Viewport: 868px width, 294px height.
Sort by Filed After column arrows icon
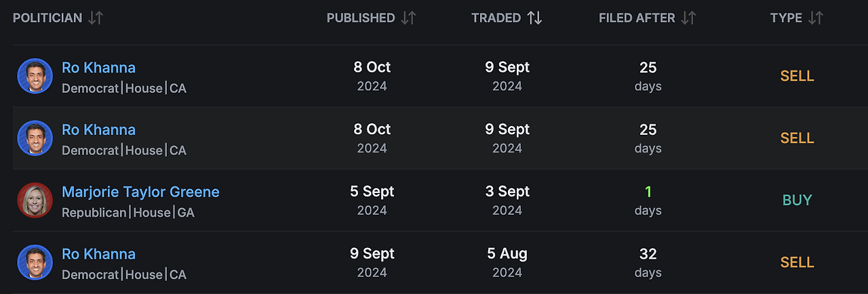688,18
